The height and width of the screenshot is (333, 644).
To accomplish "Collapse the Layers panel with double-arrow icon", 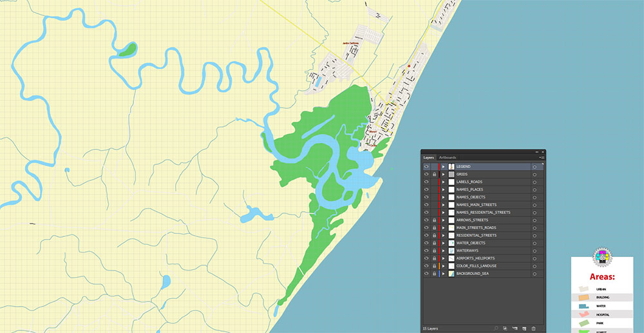I will tap(537, 152).
